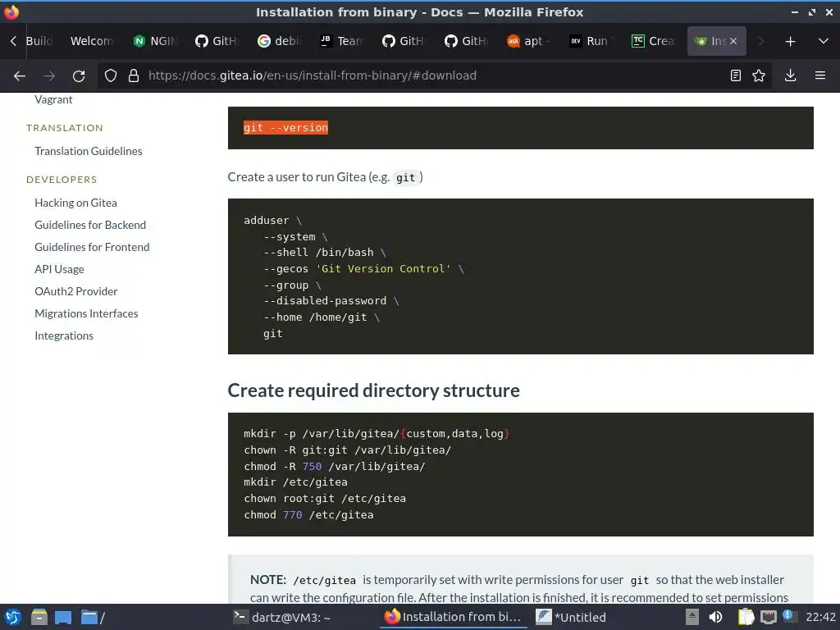Switch to the NGINX tab
Viewport: 840px width, 630px height.
tap(155, 41)
